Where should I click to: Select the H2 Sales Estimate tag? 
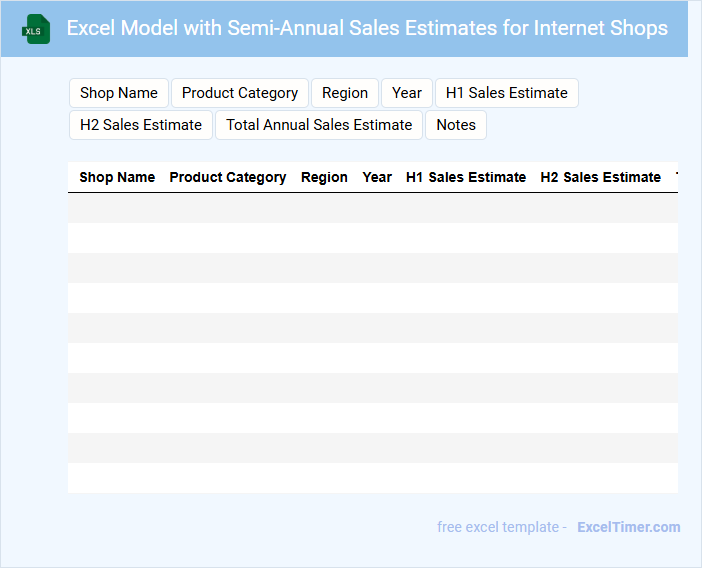141,125
